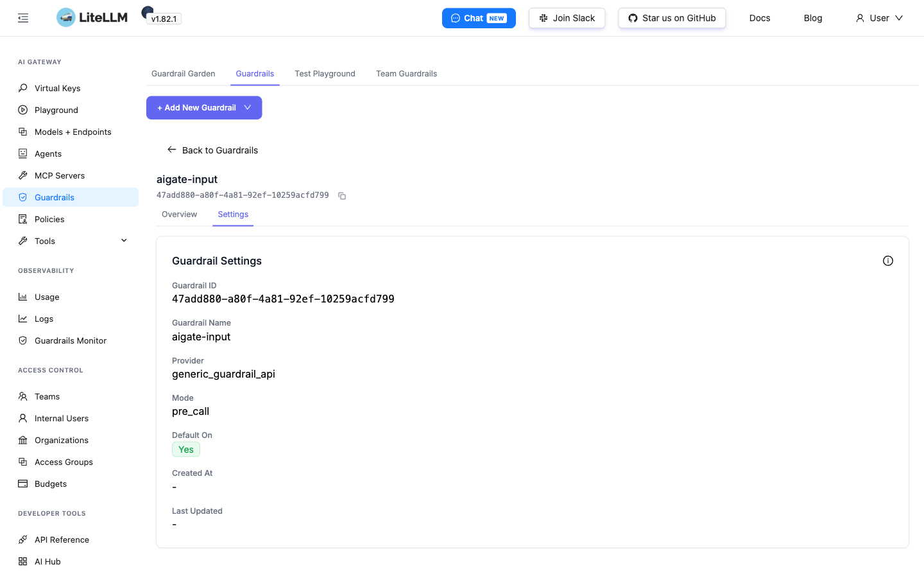This screenshot has height=578, width=924.
Task: Click the back arrow icon to Guardrails
Action: (172, 150)
